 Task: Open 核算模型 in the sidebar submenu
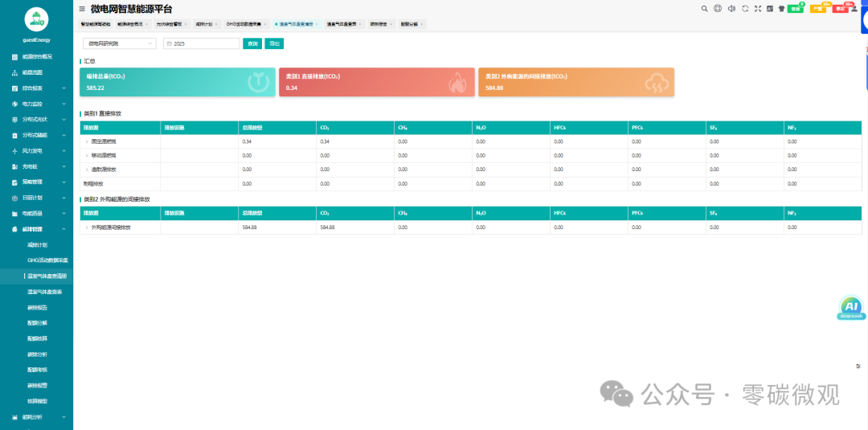click(38, 401)
